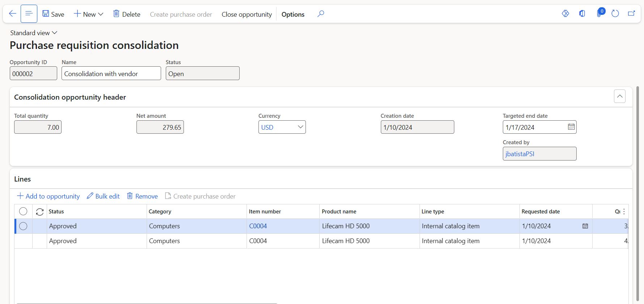Click Lifecam HD 5000 in the first row
The image size is (644, 304).
point(346,226)
